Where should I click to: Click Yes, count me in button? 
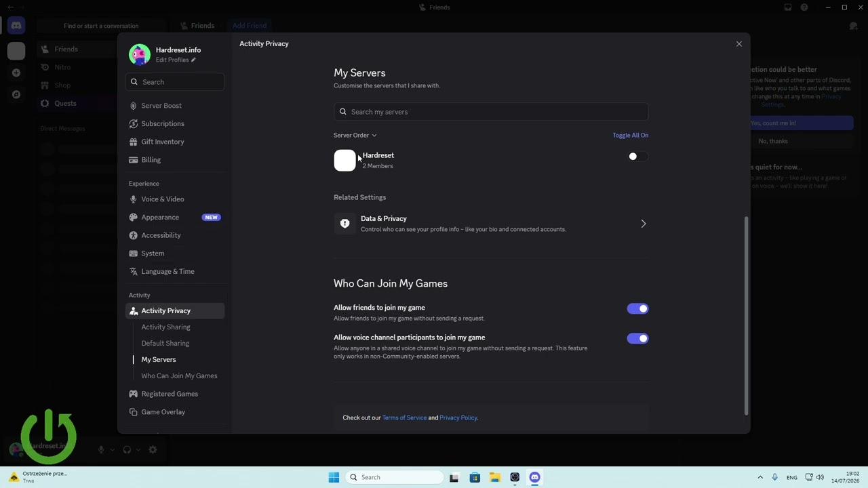[802, 123]
